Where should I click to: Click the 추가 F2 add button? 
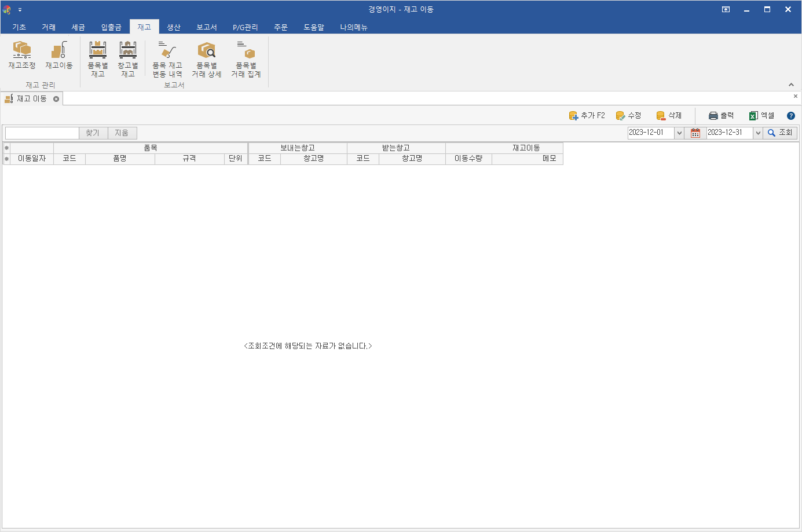pos(587,116)
